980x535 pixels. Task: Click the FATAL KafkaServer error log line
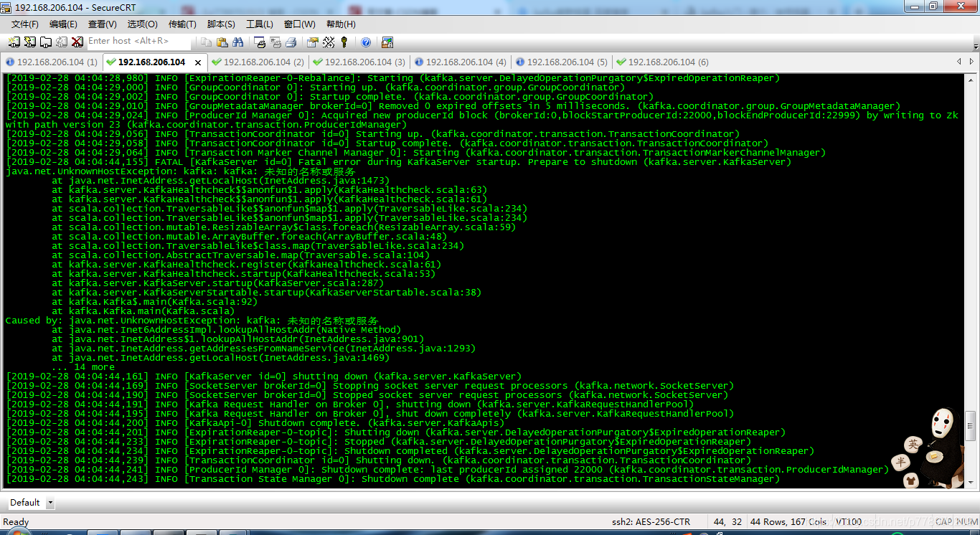point(398,162)
